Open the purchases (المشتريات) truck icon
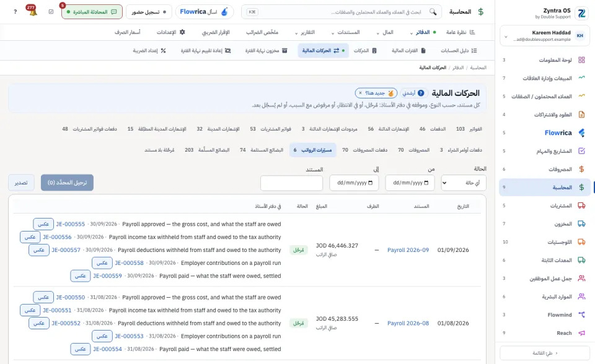 (581, 206)
